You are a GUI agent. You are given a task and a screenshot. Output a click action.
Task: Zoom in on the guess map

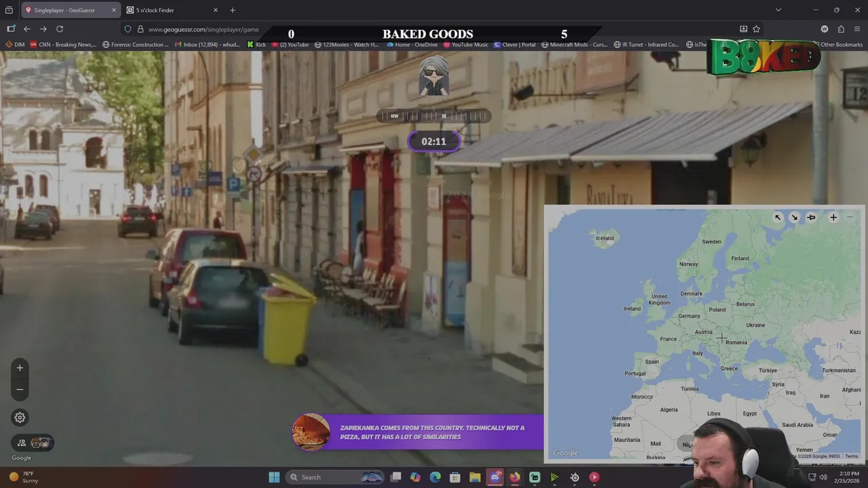click(x=833, y=218)
